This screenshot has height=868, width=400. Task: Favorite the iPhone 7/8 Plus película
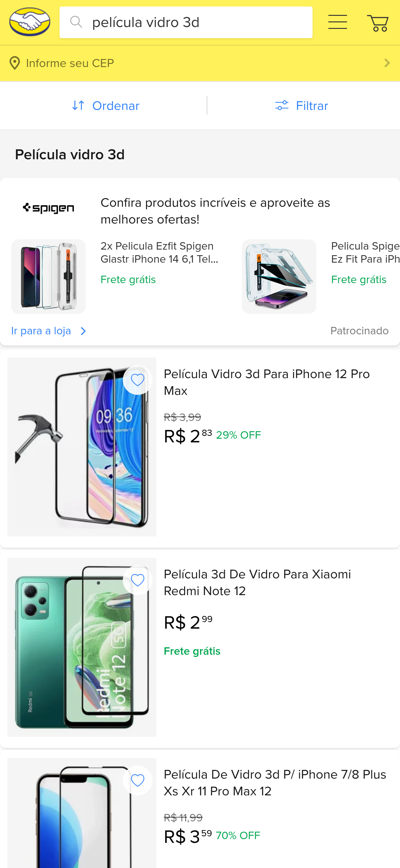tap(137, 780)
